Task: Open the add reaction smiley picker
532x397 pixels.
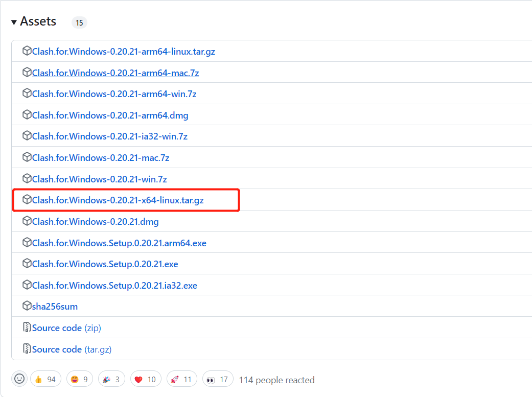Action: (x=19, y=379)
